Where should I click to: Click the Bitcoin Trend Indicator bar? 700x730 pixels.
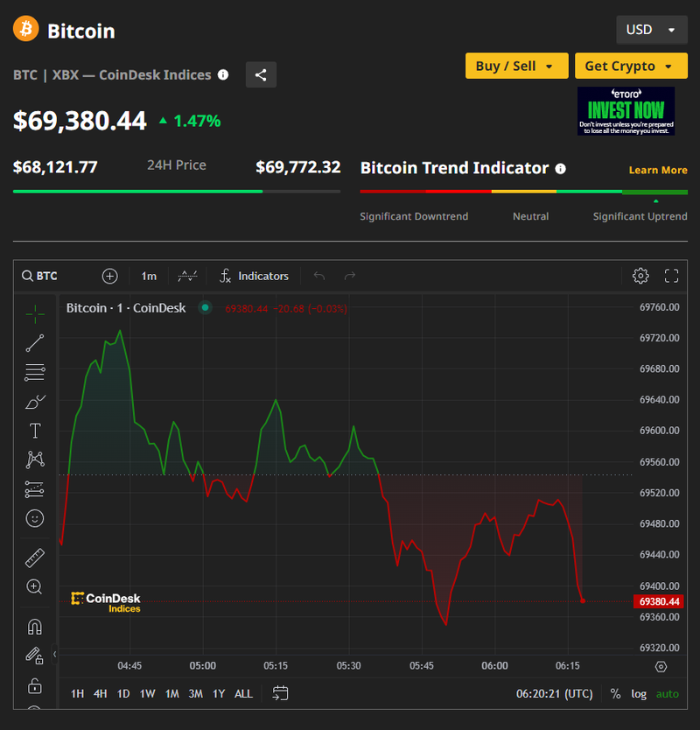[x=523, y=191]
